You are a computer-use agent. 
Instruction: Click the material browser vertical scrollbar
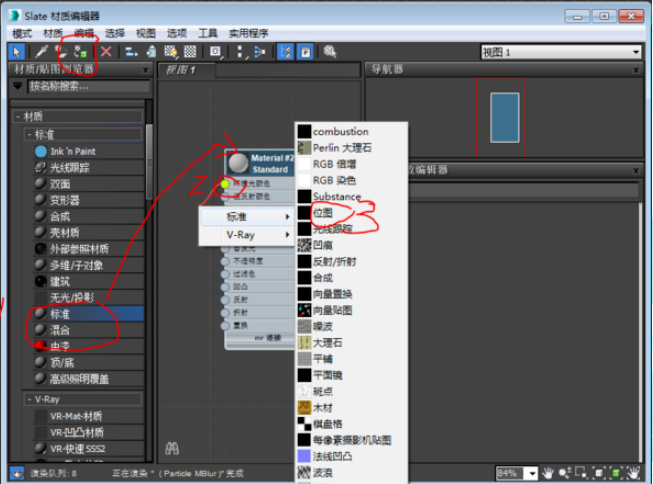[x=149, y=162]
